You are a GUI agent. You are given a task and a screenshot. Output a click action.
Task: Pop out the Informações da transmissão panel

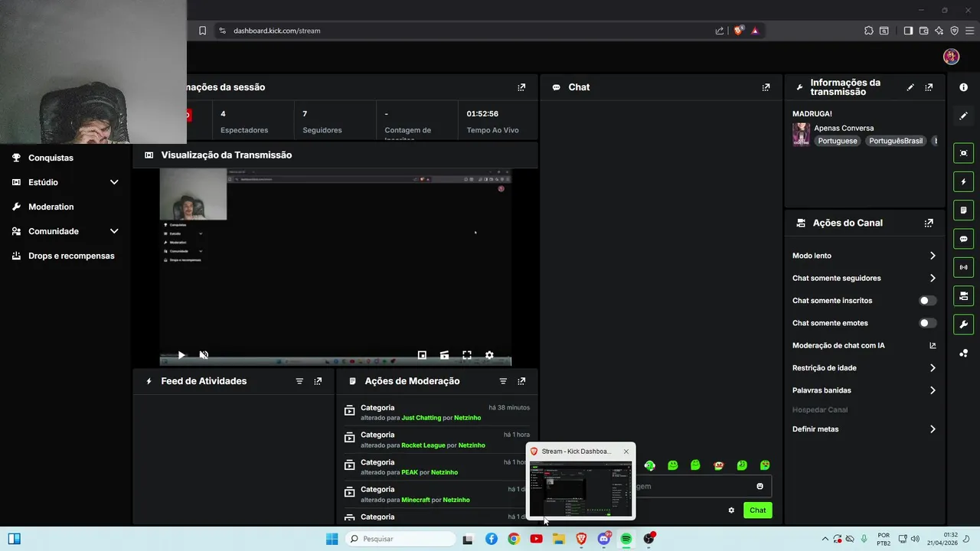929,87
